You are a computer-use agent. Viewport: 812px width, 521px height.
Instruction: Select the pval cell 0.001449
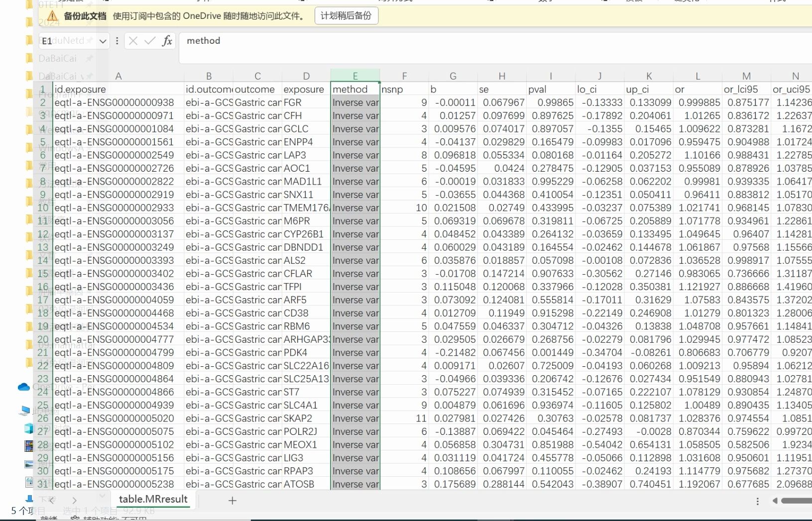551,353
